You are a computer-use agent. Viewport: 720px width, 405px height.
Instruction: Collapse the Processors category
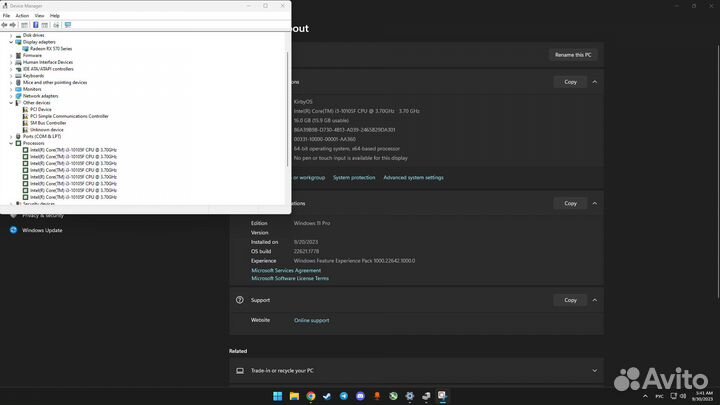[x=11, y=143]
